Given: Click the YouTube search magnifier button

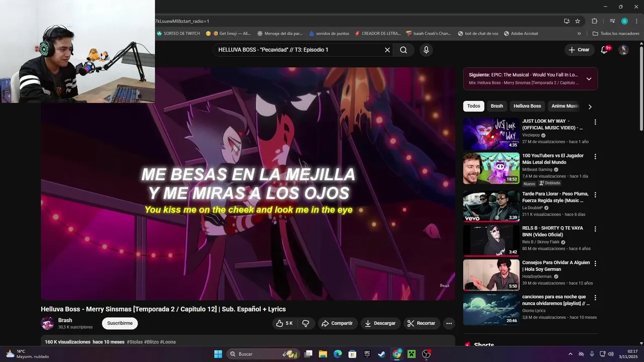Looking at the screenshot, I should [404, 50].
